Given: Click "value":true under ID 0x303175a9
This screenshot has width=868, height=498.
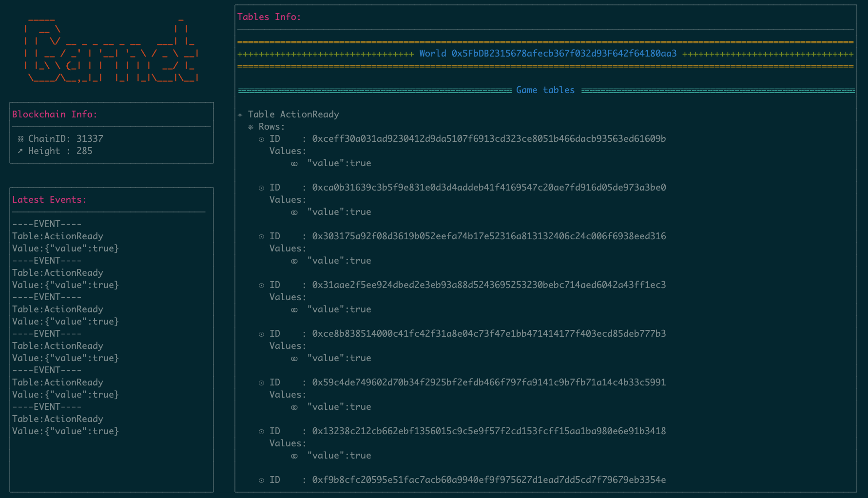Looking at the screenshot, I should tap(339, 261).
